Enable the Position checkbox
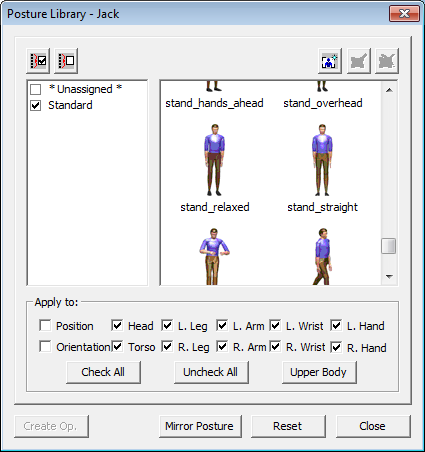Viewport: 425px width, 452px height. 45,325
